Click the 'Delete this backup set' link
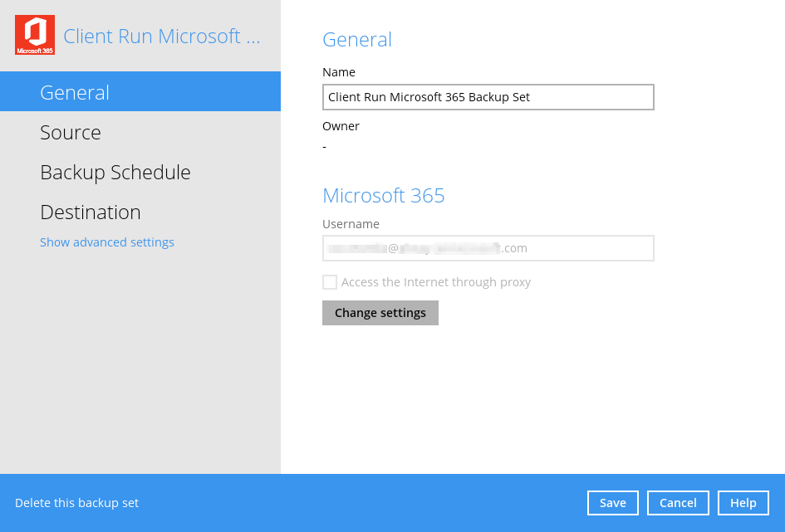This screenshot has height=532, width=785. (x=76, y=503)
